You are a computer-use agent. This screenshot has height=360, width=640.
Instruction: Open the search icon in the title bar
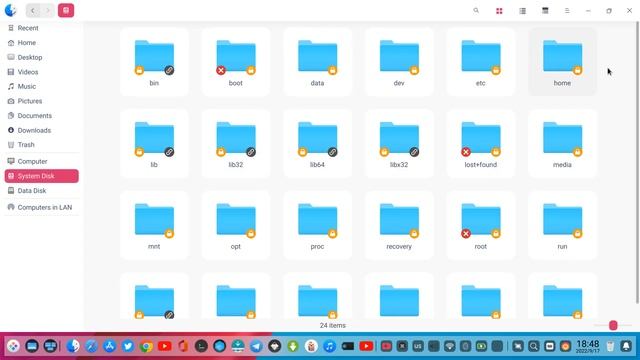(476, 11)
